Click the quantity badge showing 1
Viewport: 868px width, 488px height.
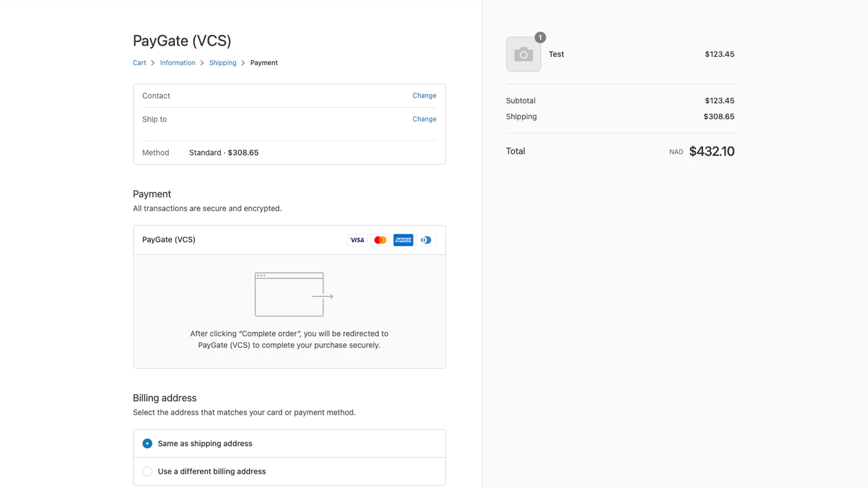[x=540, y=37]
